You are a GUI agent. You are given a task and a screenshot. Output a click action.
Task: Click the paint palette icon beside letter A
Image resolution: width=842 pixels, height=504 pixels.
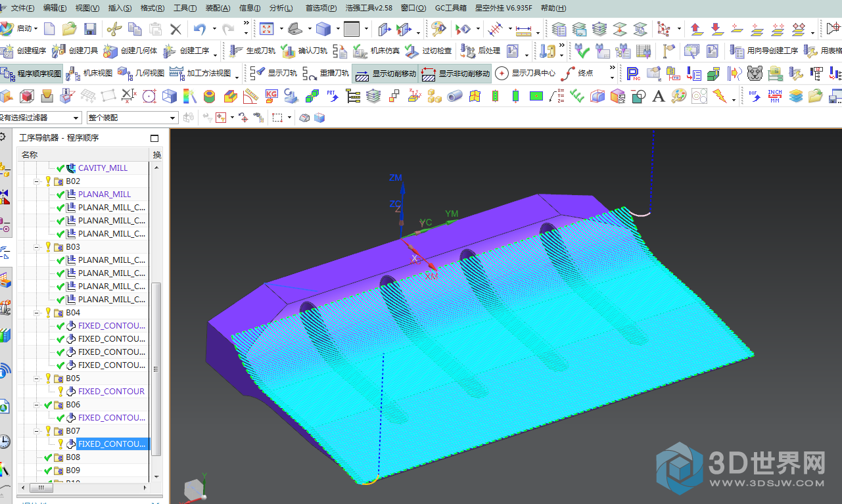click(678, 97)
